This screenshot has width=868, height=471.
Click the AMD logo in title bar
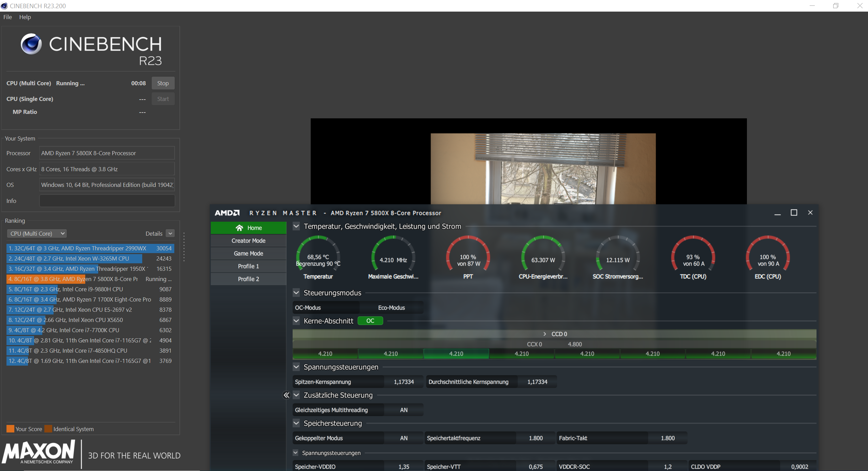pyautogui.click(x=227, y=213)
